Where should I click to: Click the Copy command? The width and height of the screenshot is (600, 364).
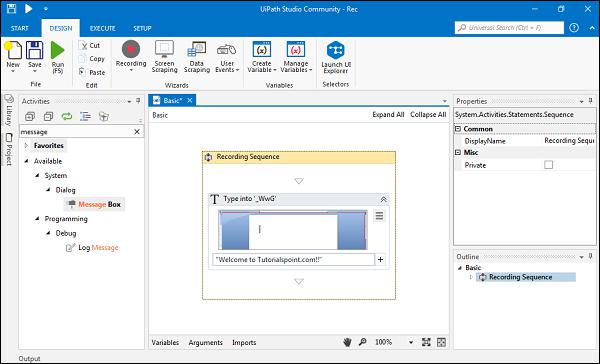tap(91, 59)
